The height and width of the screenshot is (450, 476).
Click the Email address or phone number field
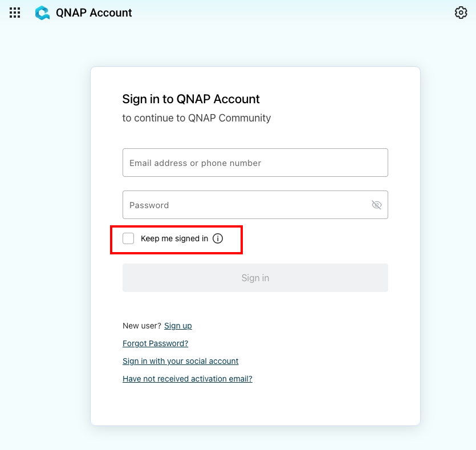[x=255, y=163]
